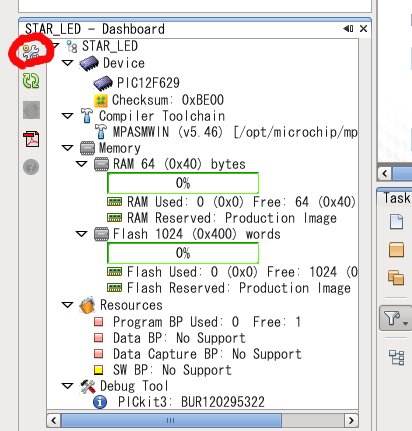This screenshot has height=431, width=412.
Task: Collapse the Device tree node
Action: click(x=68, y=63)
